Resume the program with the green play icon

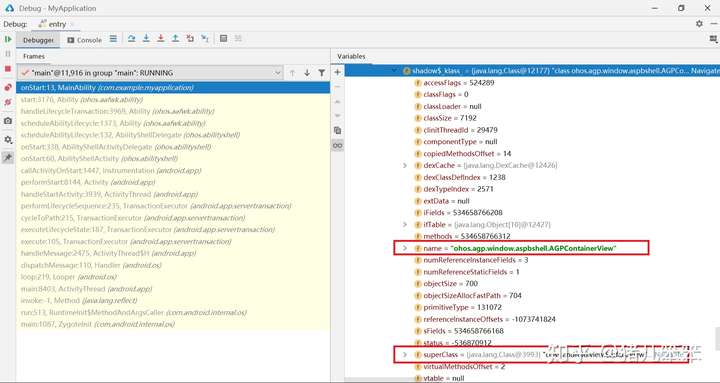[x=8, y=39]
